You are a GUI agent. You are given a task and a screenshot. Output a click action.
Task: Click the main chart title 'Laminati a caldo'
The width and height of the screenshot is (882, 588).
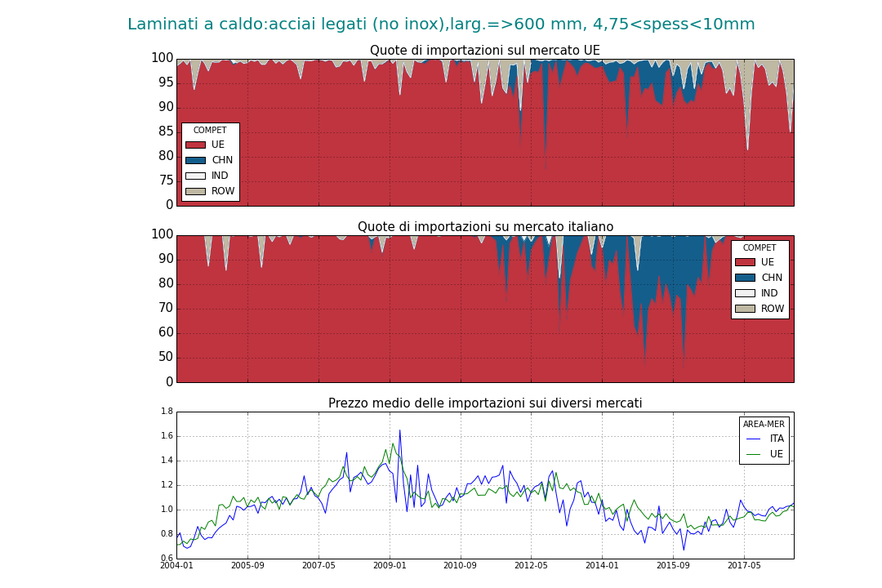pyautogui.click(x=441, y=24)
